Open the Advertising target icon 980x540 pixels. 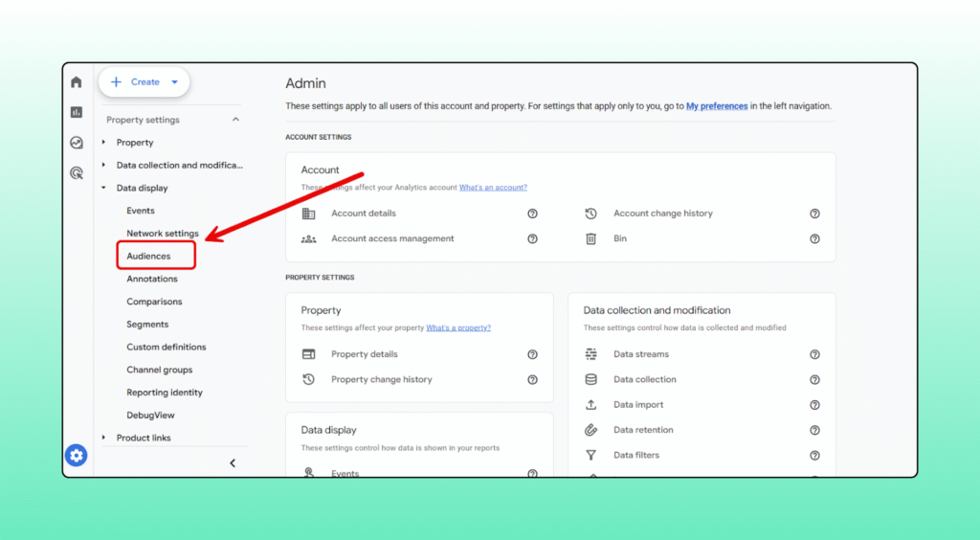pos(77,173)
